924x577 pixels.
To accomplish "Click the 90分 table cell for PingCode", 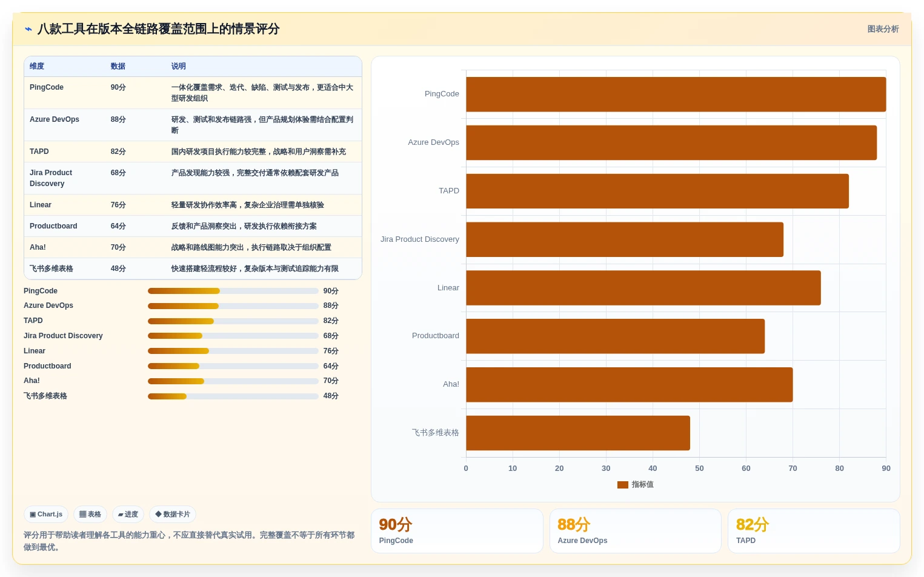I will [118, 87].
